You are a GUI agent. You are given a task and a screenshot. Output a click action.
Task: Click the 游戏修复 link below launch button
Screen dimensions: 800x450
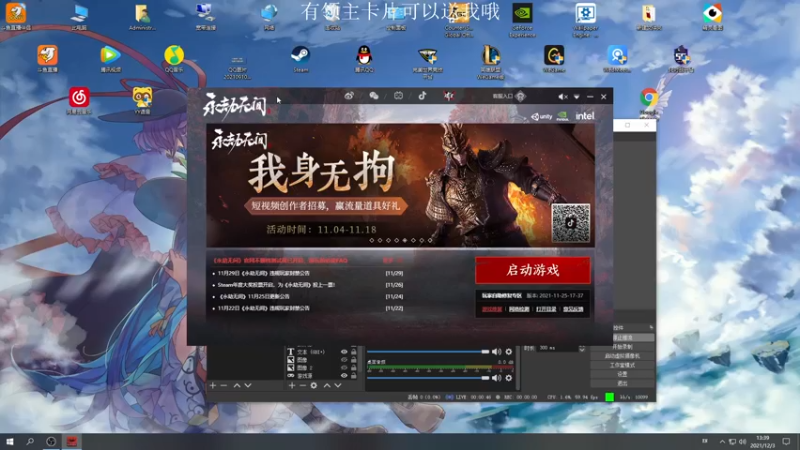[492, 309]
